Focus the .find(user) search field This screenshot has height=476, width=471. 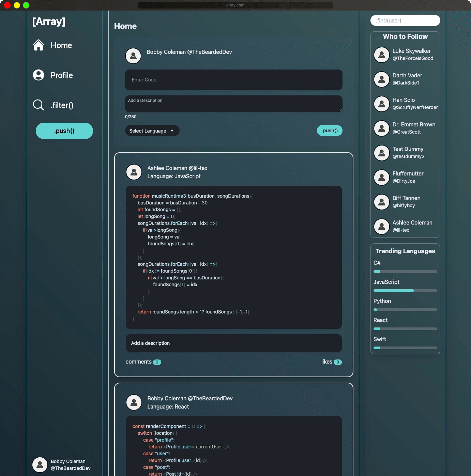405,20
